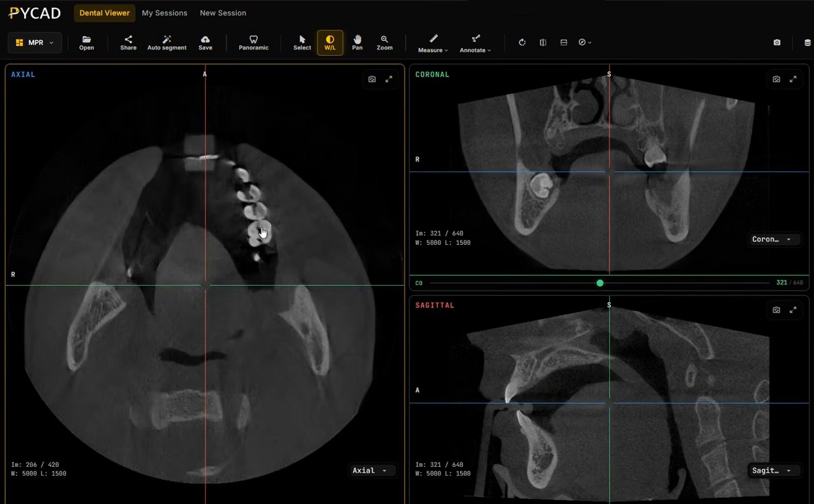
Task: Open a file with the Open tool
Action: point(86,43)
